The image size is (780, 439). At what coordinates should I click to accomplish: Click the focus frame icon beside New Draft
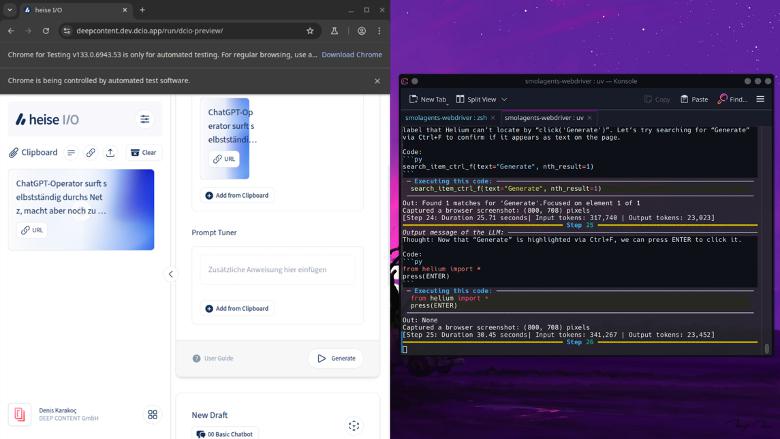coord(353,425)
